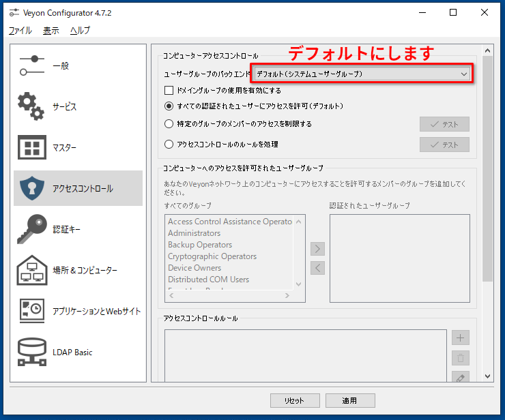Click the アクセスコントロールルール list area
Image resolution: width=505 pixels, height=420 pixels.
305,355
